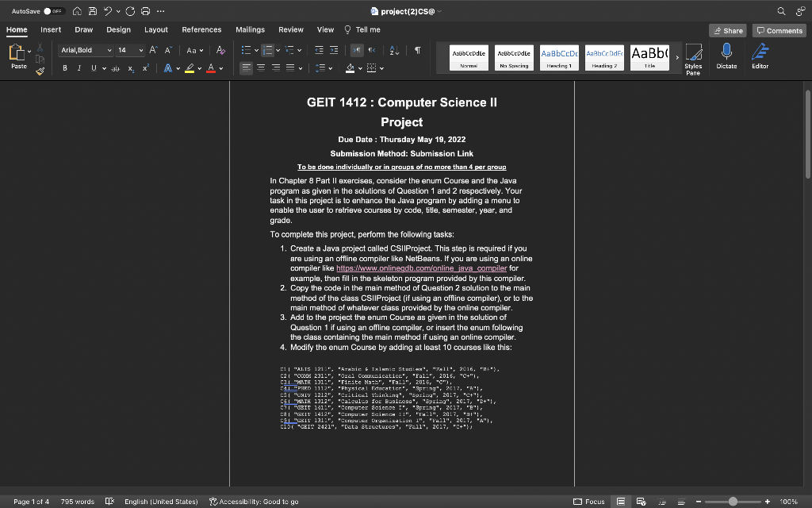
Task: Click the 100% zoom level
Action: (x=788, y=502)
